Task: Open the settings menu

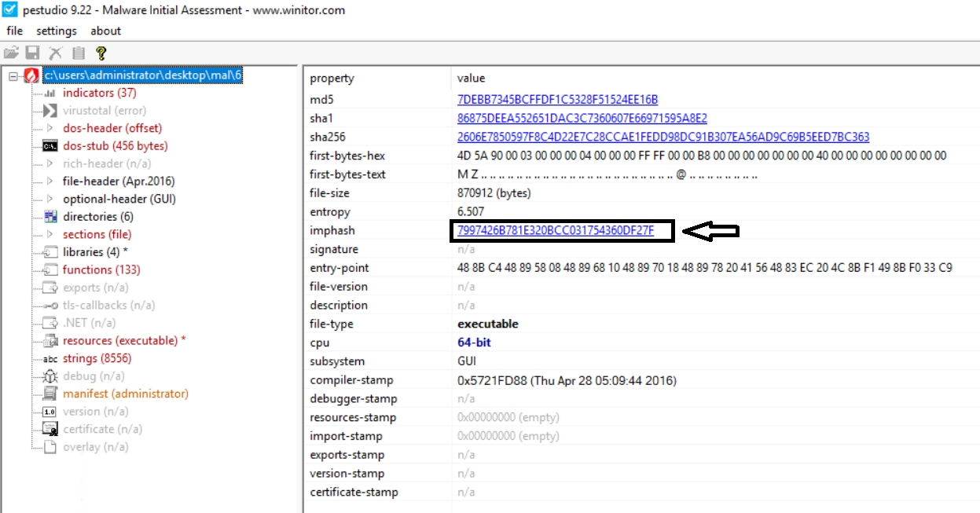Action: [57, 31]
